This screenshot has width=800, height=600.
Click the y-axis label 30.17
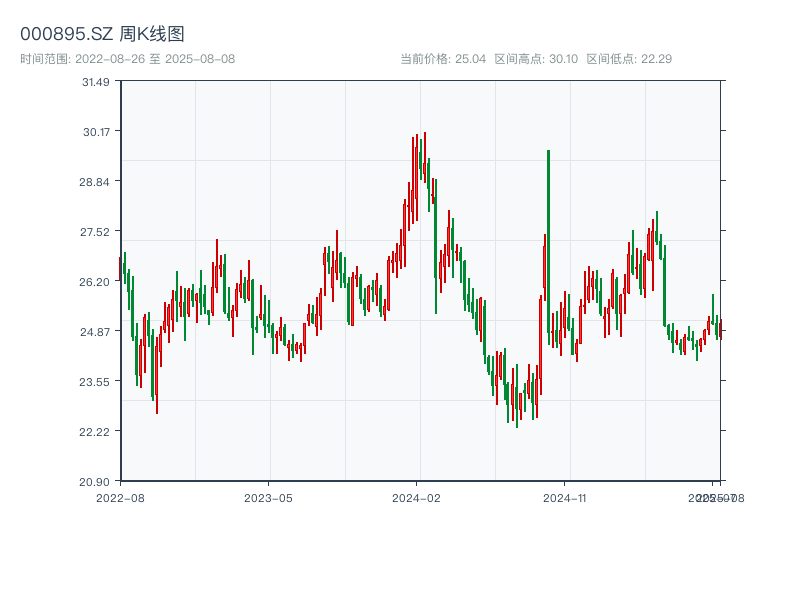[x=96, y=132]
